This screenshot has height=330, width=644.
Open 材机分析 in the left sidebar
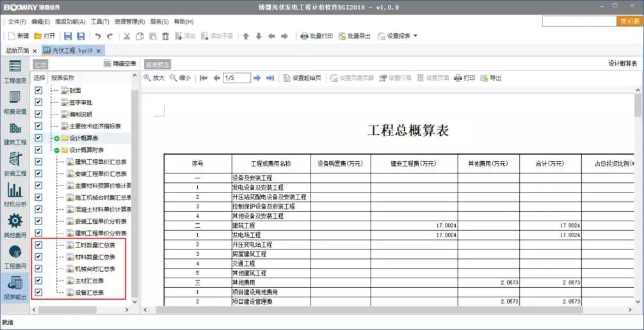tap(15, 195)
